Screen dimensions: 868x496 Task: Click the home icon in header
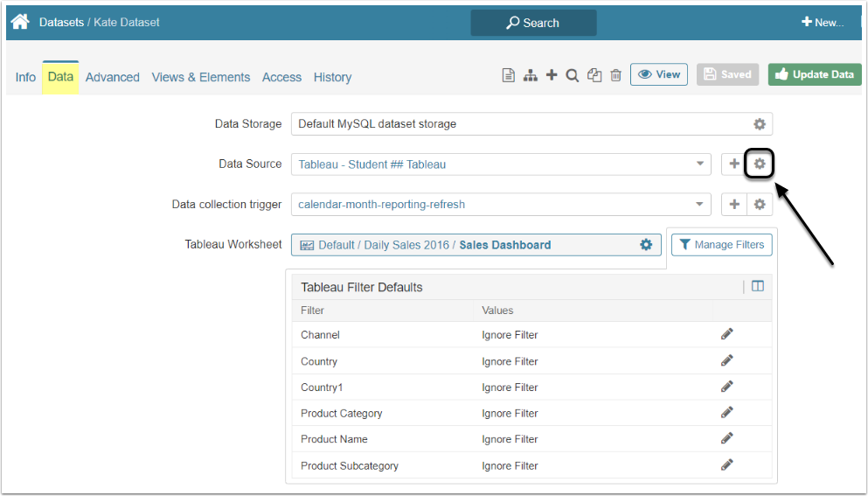(19, 22)
